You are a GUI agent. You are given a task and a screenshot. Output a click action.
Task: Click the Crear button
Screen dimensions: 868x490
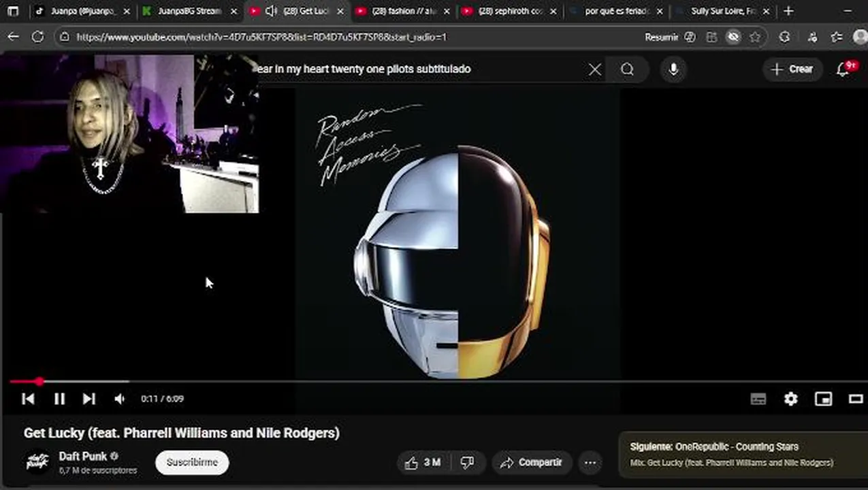pos(792,69)
